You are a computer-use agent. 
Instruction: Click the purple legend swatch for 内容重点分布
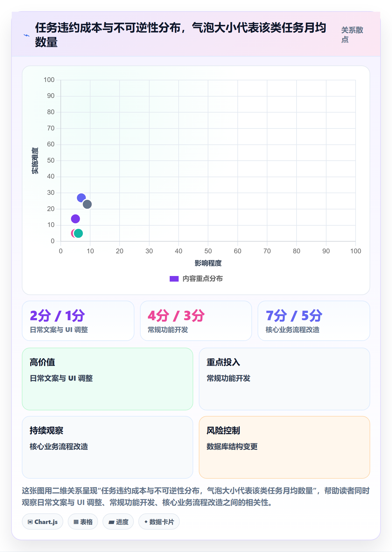(x=174, y=279)
